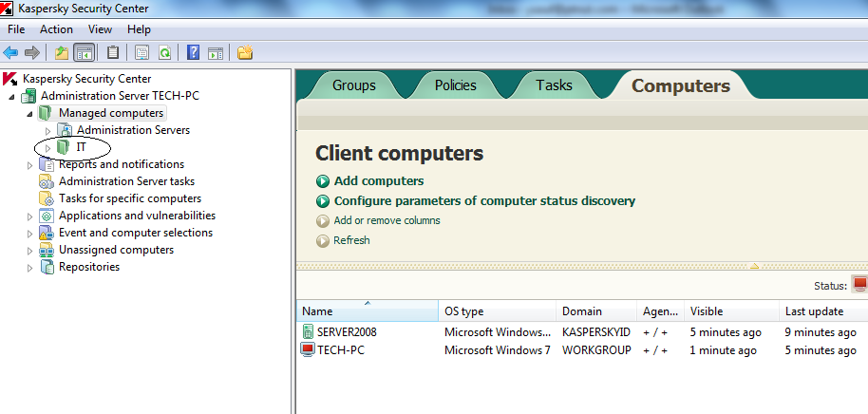
Task: Open Properties from the toolbar
Action: point(142,53)
